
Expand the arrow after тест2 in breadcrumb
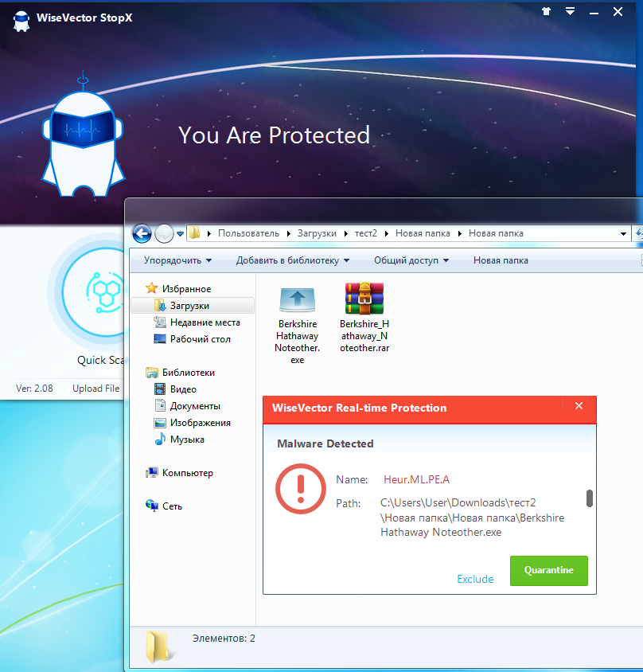click(387, 233)
